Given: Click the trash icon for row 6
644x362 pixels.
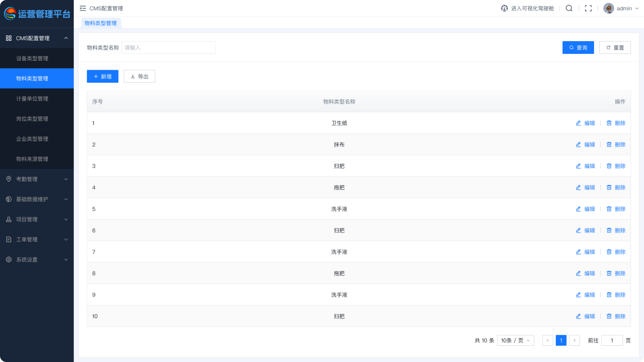Looking at the screenshot, I should tap(609, 231).
